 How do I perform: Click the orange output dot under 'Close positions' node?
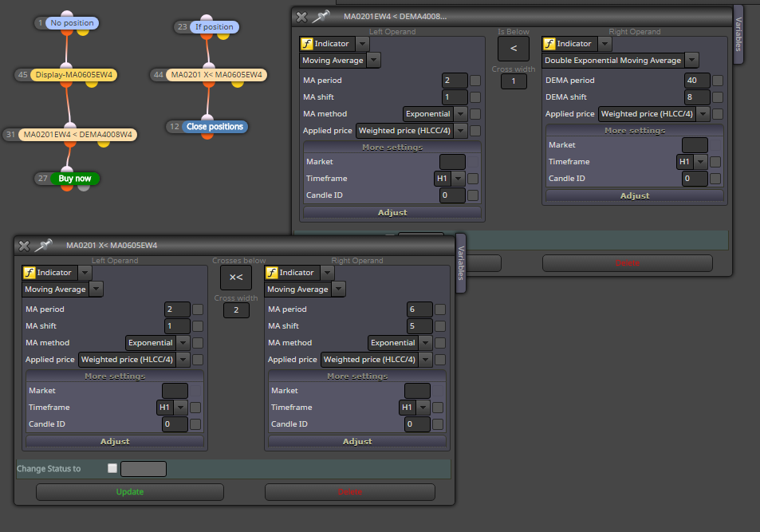(207, 136)
